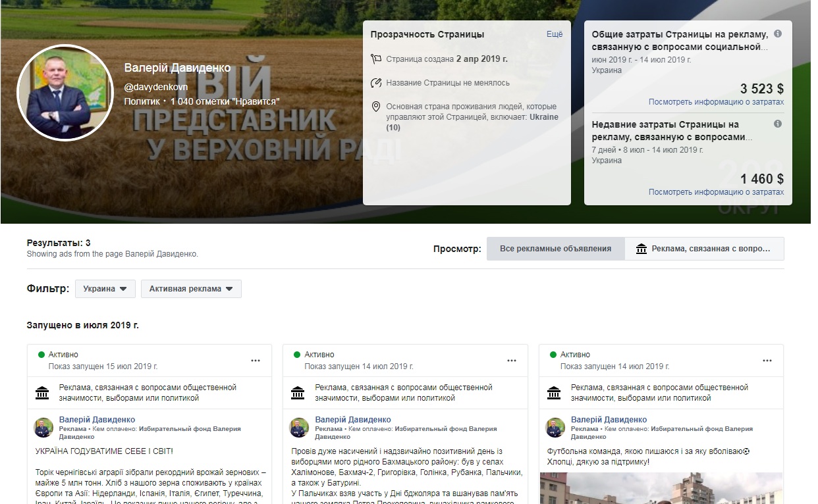Open spend details under 3 523 $
818x504 pixels.
point(716,102)
